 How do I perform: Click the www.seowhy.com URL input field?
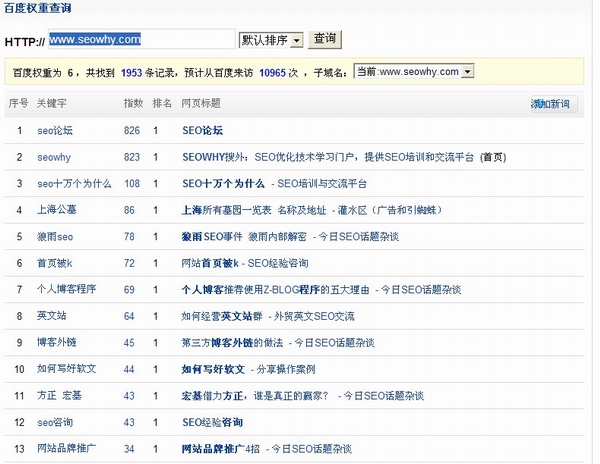[x=140, y=40]
